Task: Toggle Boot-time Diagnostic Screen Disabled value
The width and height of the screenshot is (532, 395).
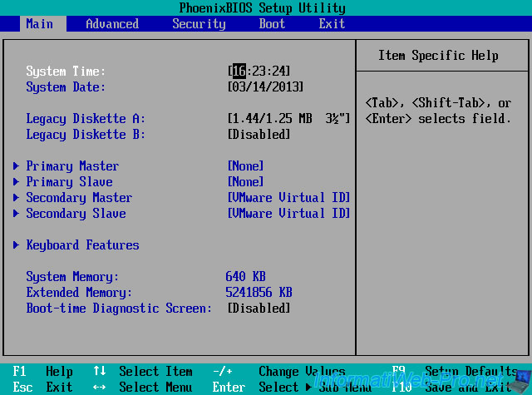Action: tap(259, 309)
